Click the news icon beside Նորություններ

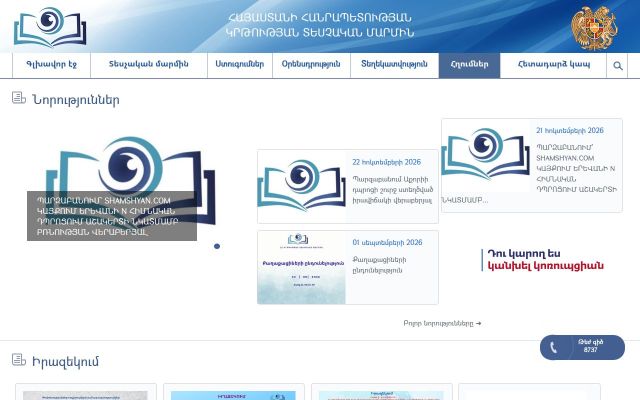[19, 98]
